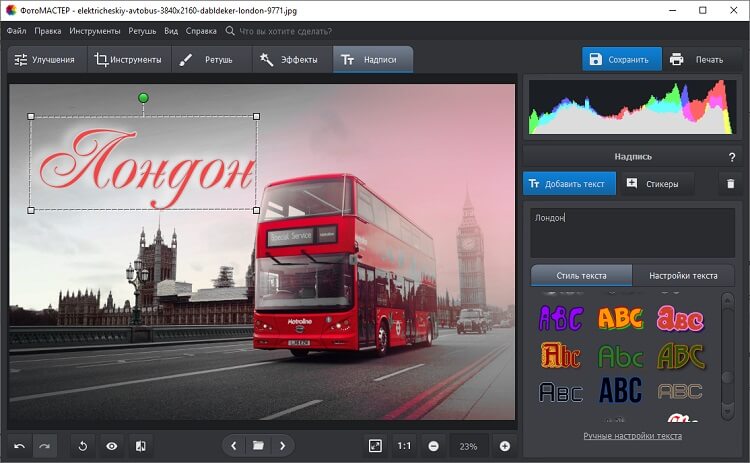The image size is (750, 463).
Task: Click Ручные настройки текста link
Action: click(632, 436)
